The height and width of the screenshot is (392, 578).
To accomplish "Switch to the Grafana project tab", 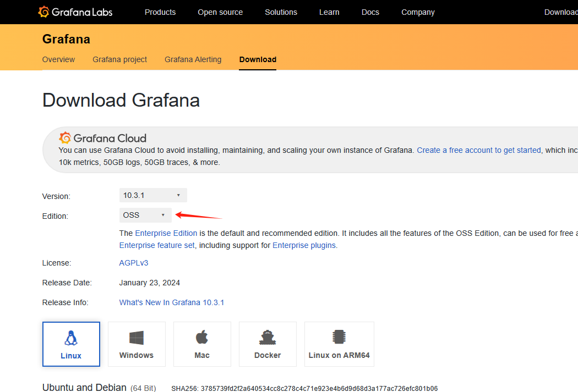I will (119, 59).
